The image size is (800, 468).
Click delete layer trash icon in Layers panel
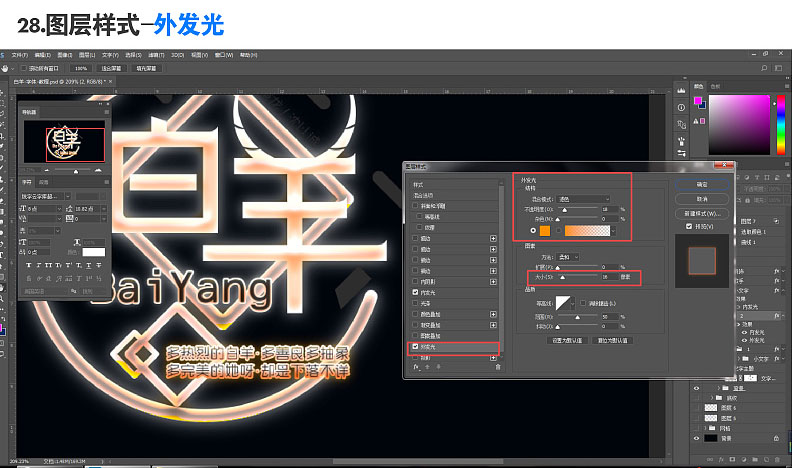coord(778,460)
